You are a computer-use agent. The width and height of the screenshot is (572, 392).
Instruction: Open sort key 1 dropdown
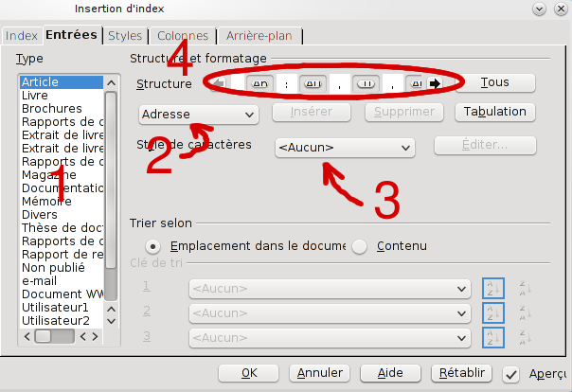click(330, 289)
